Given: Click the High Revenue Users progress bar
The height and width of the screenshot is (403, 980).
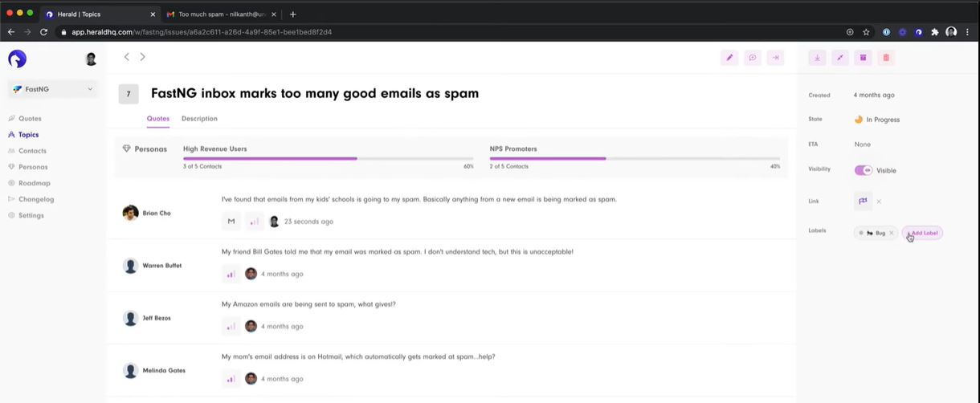Looking at the screenshot, I should pyautogui.click(x=328, y=158).
